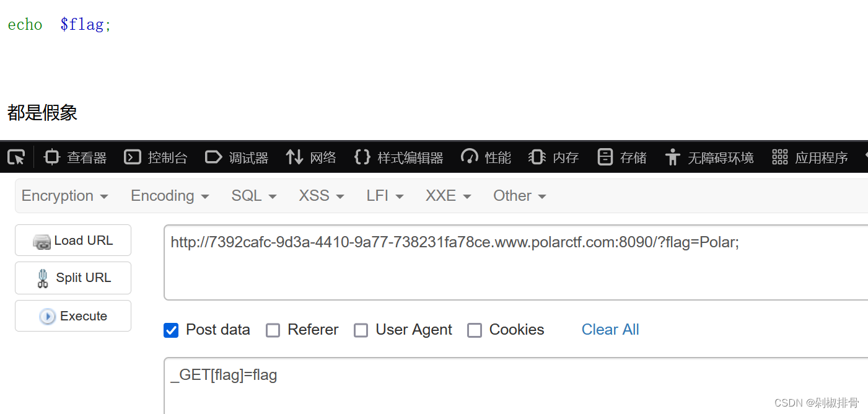868x414 pixels.
Task: Open the Accessibility (无障碍环境) panel
Action: coord(709,157)
